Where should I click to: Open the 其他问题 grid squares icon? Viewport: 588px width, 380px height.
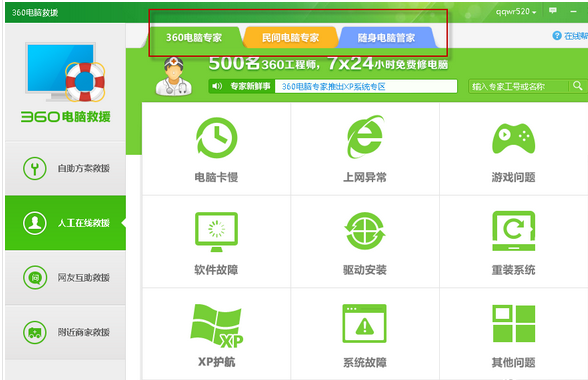pyautogui.click(x=513, y=323)
